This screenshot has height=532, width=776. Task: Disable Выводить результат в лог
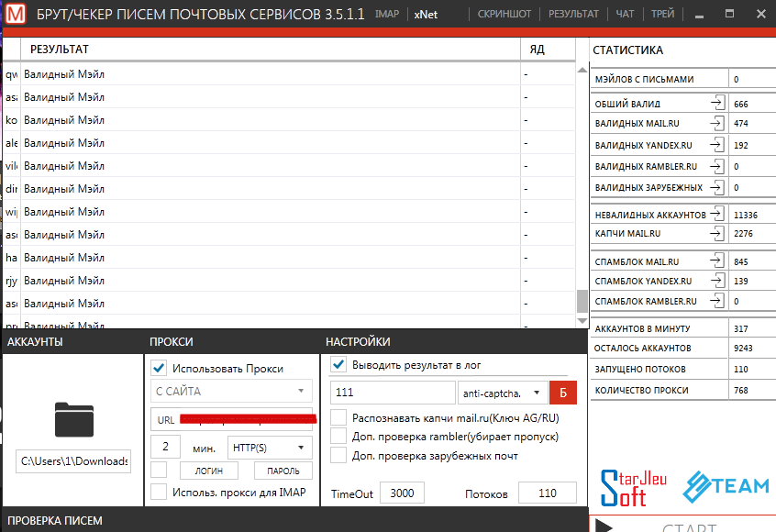coord(338,366)
